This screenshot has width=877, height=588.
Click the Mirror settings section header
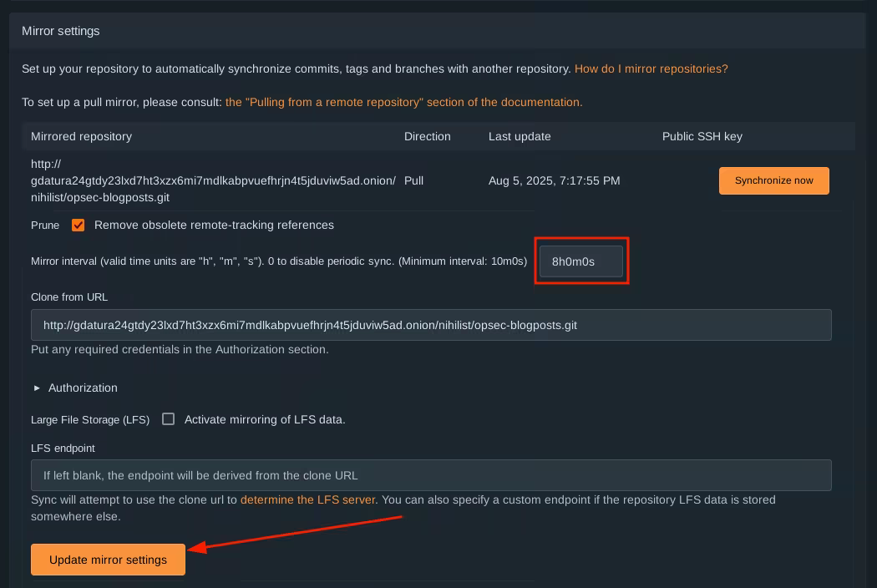click(61, 31)
